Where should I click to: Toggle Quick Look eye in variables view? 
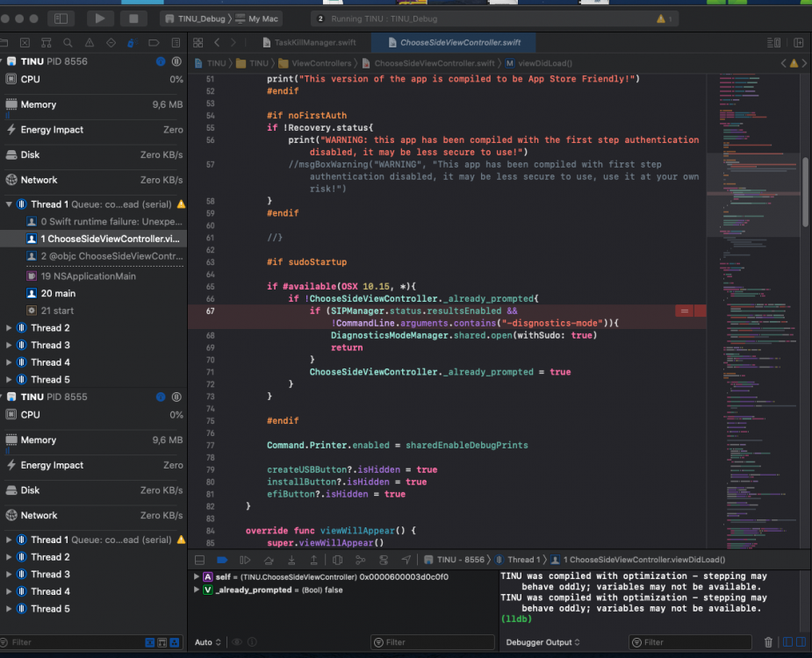(237, 642)
